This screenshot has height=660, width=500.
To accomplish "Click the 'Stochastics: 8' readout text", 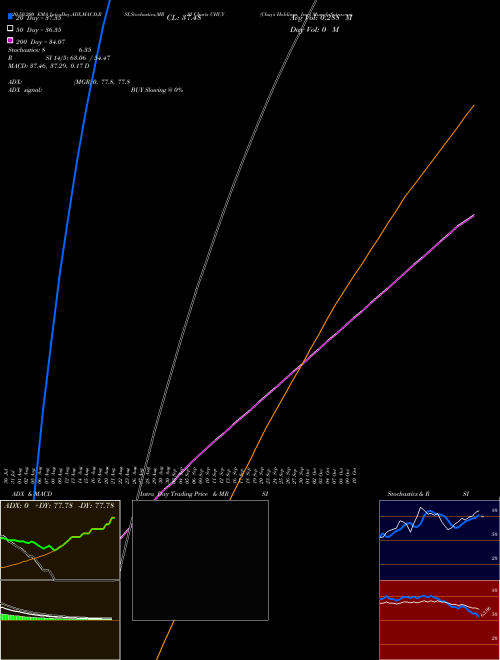I will [29, 50].
